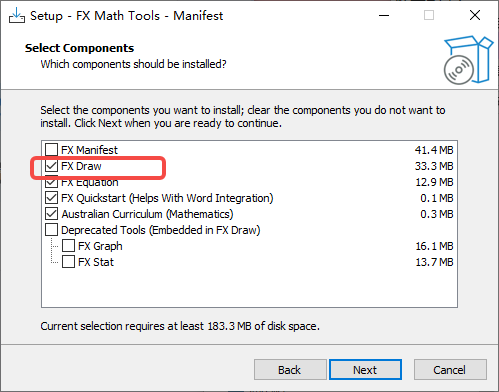499x392 pixels.
Task: Click the 13.7 MB size value
Action: 434,262
